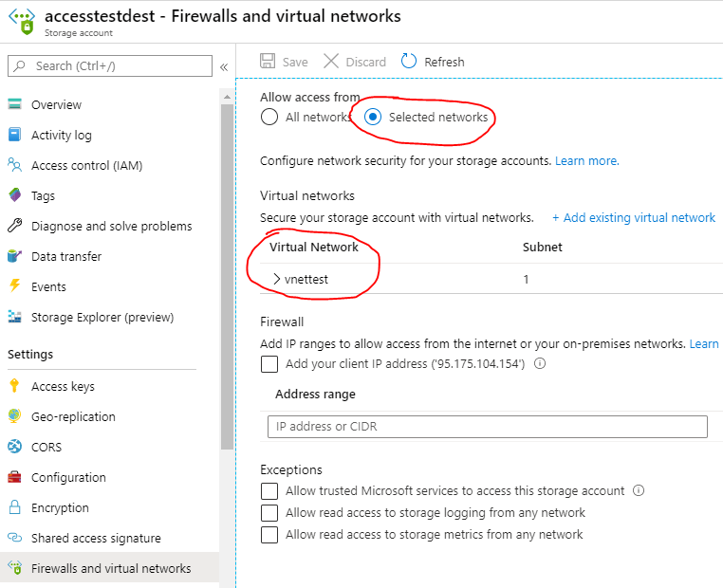Check read access to storage logging
Screen dimensions: 723x588
pyautogui.click(x=269, y=512)
